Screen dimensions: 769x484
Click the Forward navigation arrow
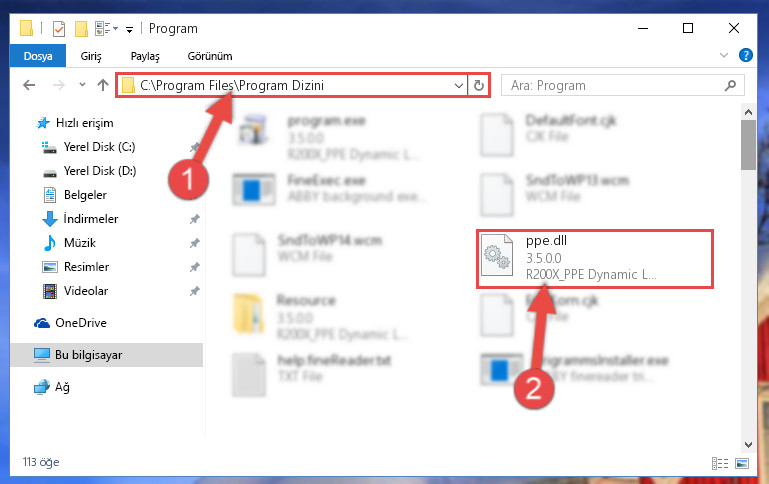[58, 85]
